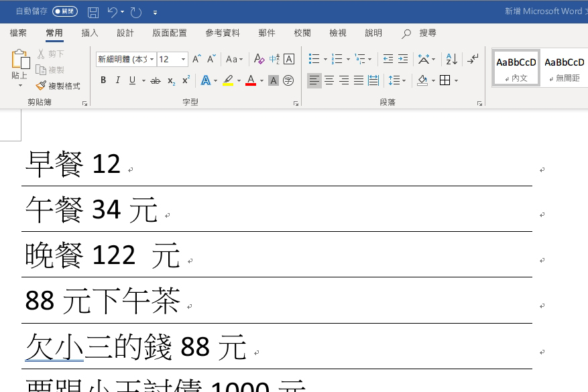The width and height of the screenshot is (588, 392).
Task: Toggle bold formatting
Action: [103, 80]
